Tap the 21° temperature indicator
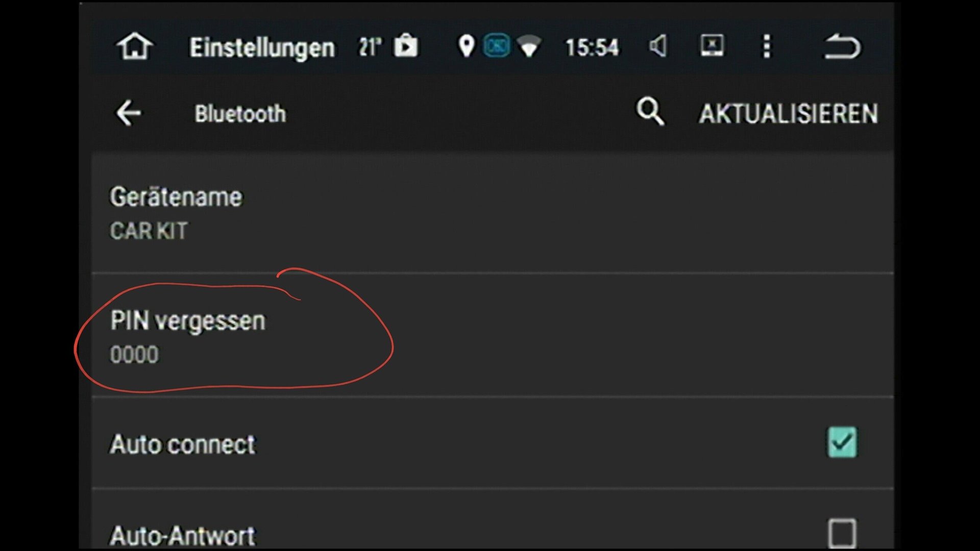This screenshot has width=980, height=551. click(370, 47)
